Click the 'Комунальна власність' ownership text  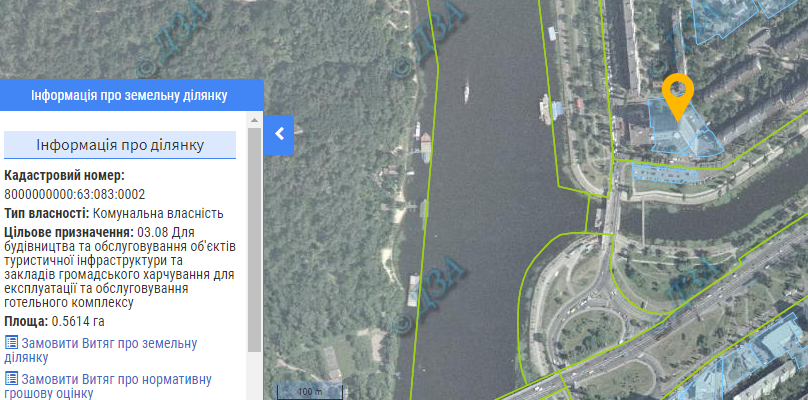click(158, 213)
